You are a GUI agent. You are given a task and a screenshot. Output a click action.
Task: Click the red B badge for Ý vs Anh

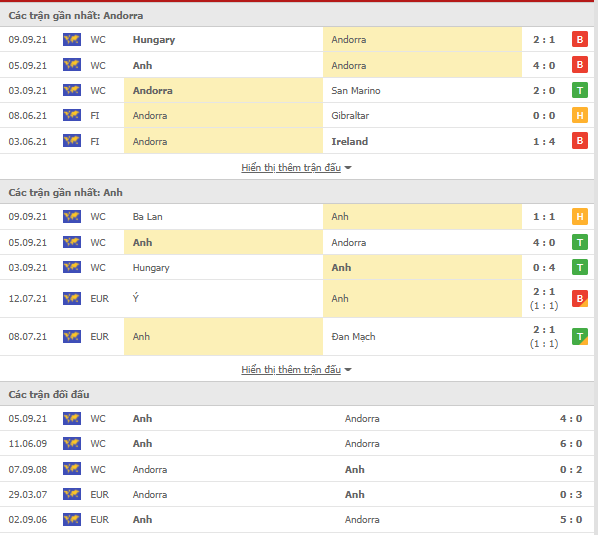click(579, 299)
